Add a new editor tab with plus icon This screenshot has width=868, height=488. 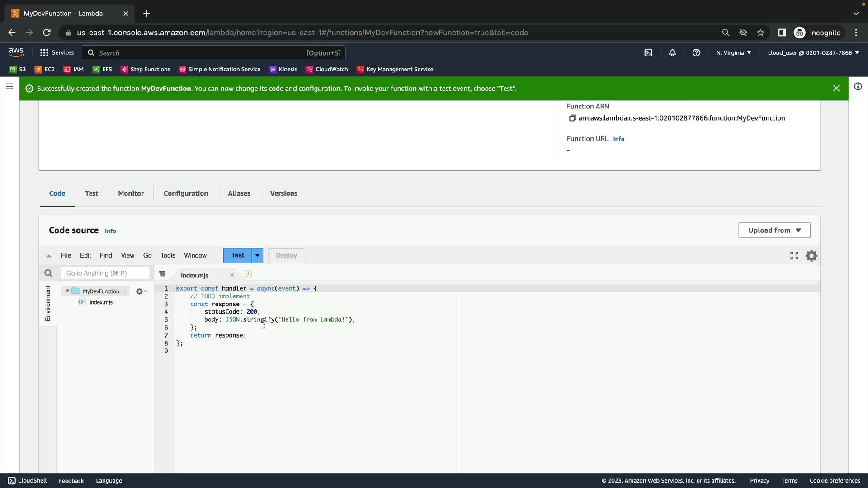(x=248, y=274)
